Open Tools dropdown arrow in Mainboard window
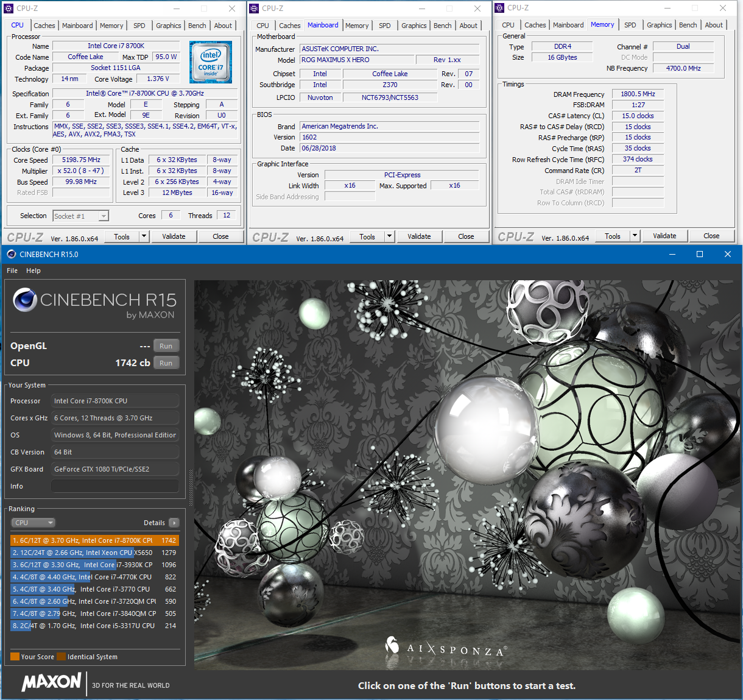Viewport: 743px width, 700px height. pos(390,236)
